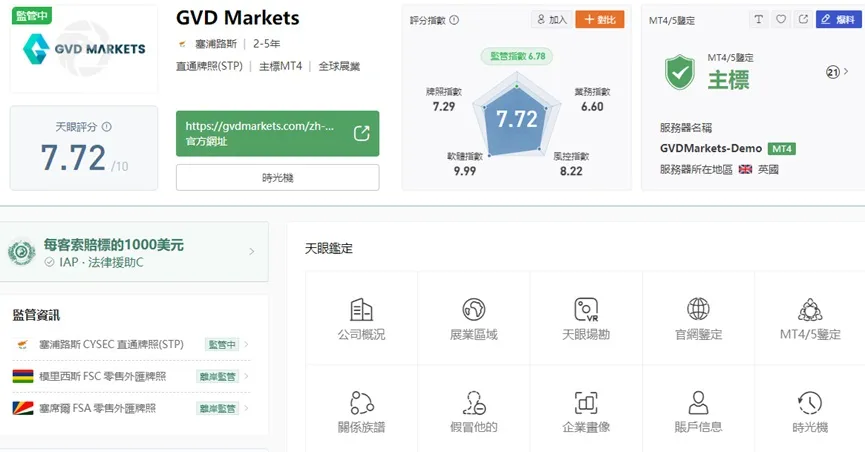Viewport: 865px width, 452px height.
Task: Click the 主標MT4 label
Action: point(281,66)
